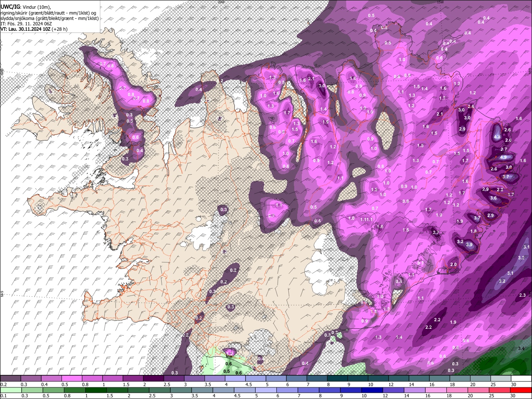The image size is (532, 399).
Task: Click the "2.3" value near the map's right edge
Action: (x=523, y=295)
